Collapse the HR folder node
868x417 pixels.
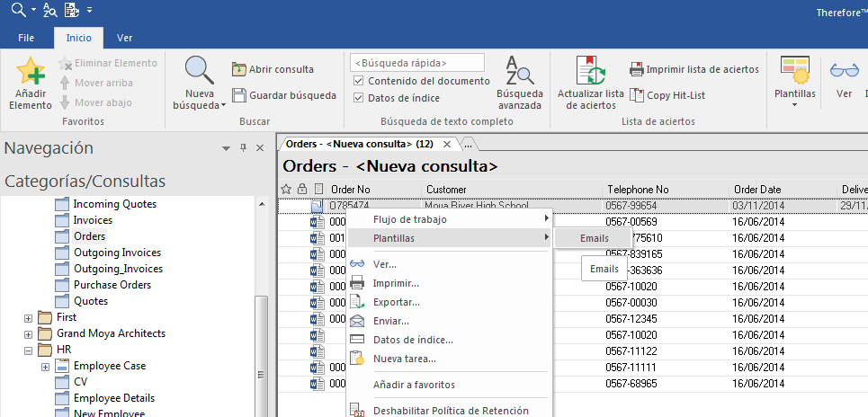(28, 350)
